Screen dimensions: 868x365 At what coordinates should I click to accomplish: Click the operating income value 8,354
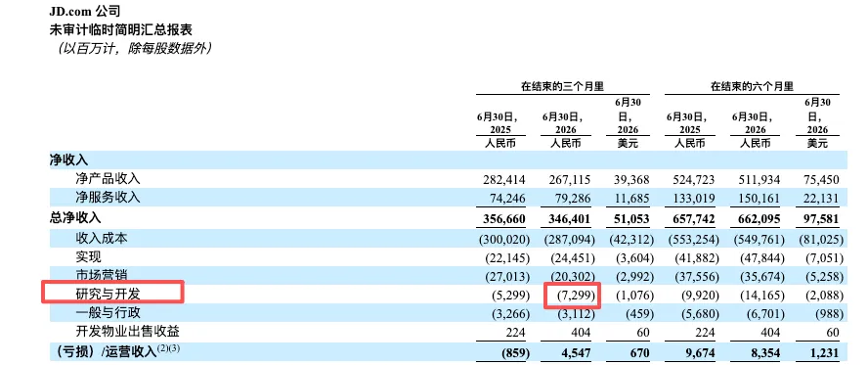(x=766, y=353)
